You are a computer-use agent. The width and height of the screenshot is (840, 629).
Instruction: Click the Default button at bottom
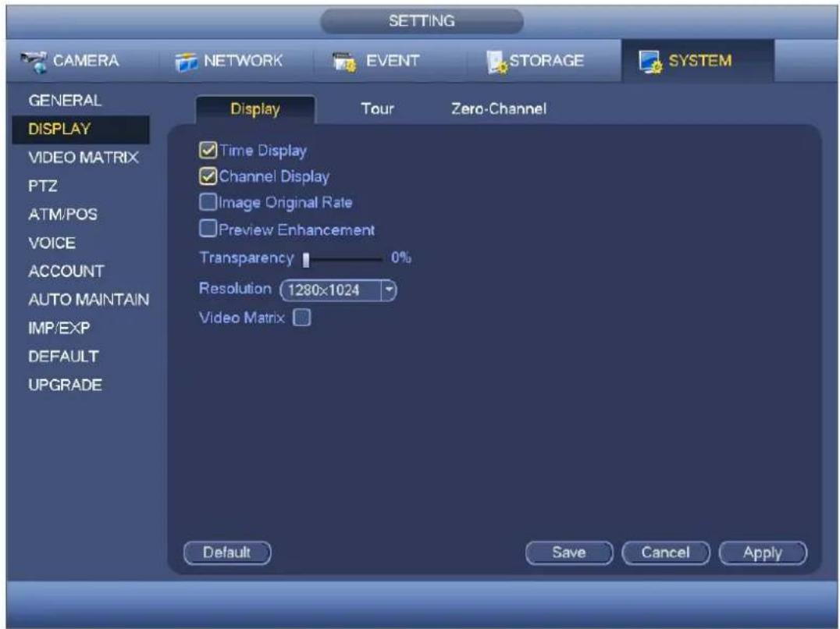227,553
